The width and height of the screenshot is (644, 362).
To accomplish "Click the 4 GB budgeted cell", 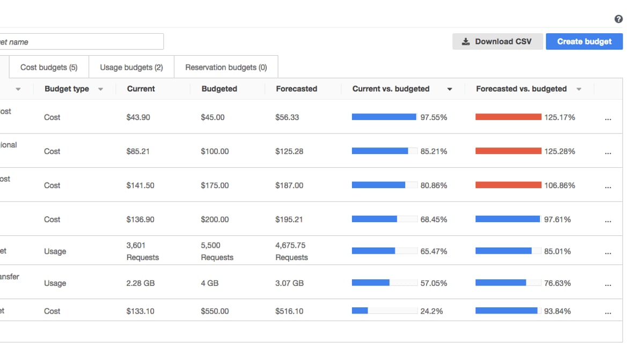I will pos(210,283).
